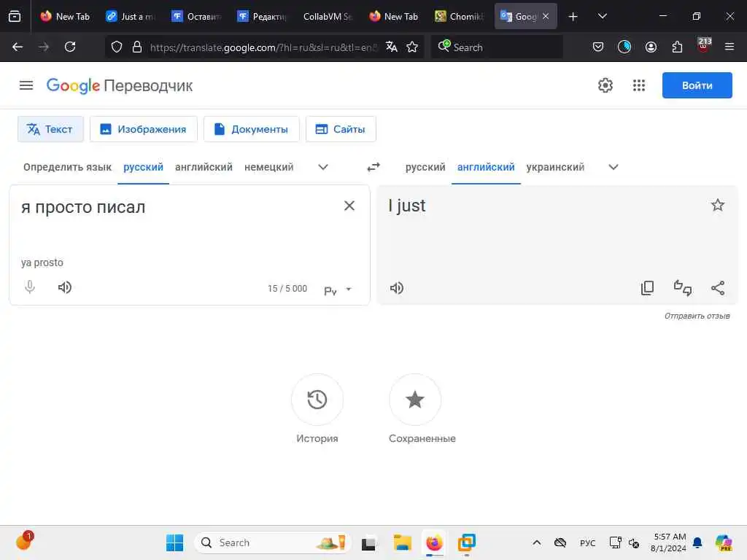Select немецкий as the source language

coord(268,167)
